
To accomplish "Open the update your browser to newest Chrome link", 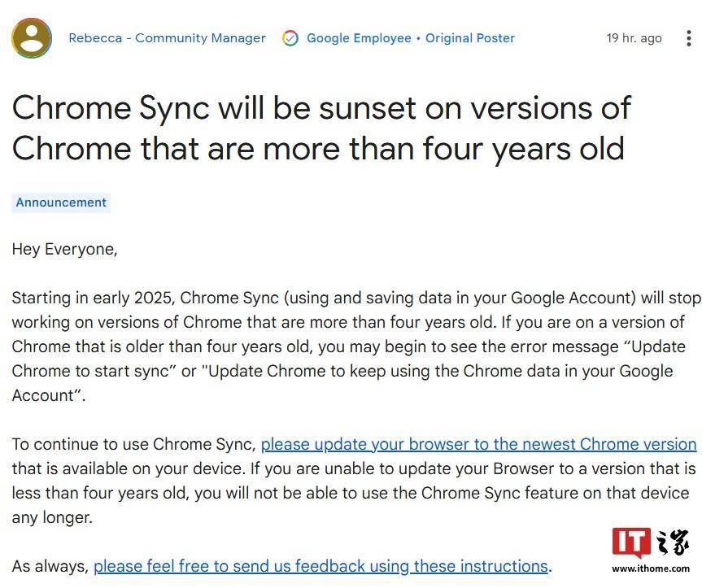I will tap(478, 444).
